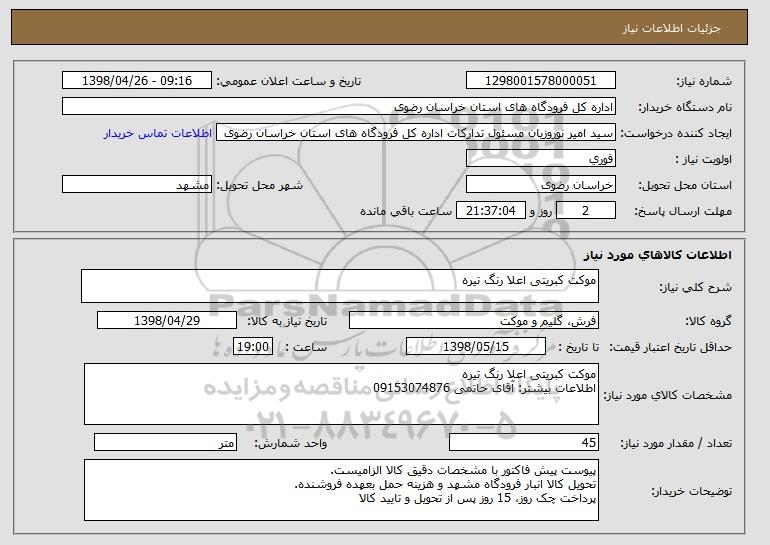Click the note line تحویل کالا انبار فرودگاه مشهد
Viewport: 770px width, 545px height.
445,485
